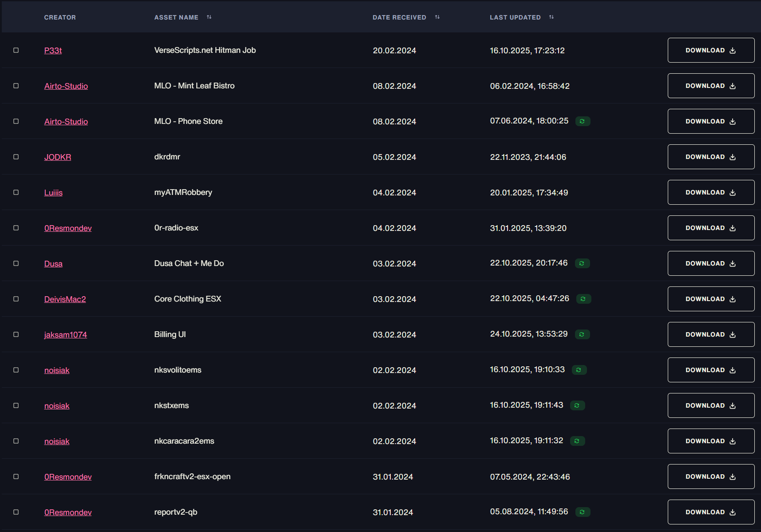
Task: Check the nkstxems row checkbox
Action: pos(16,405)
